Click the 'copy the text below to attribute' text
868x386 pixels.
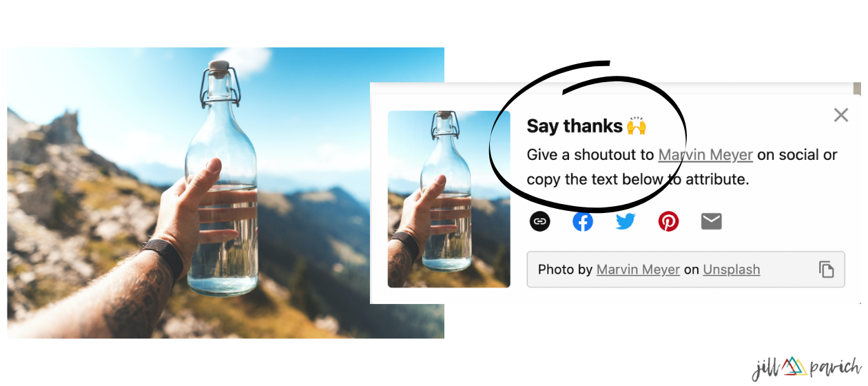[x=638, y=180]
